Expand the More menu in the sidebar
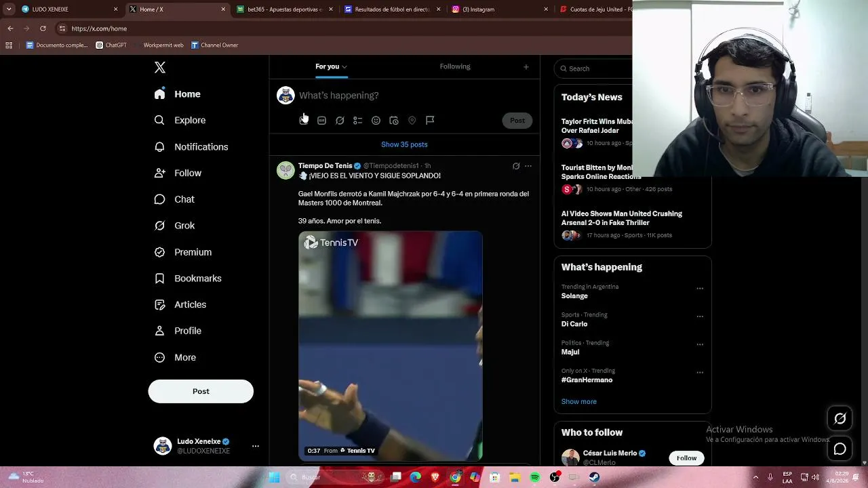The height and width of the screenshot is (488, 868). [x=176, y=357]
